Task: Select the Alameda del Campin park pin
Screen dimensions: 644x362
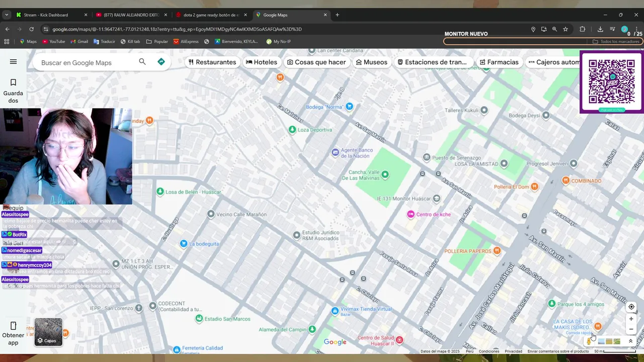Action: click(x=312, y=329)
